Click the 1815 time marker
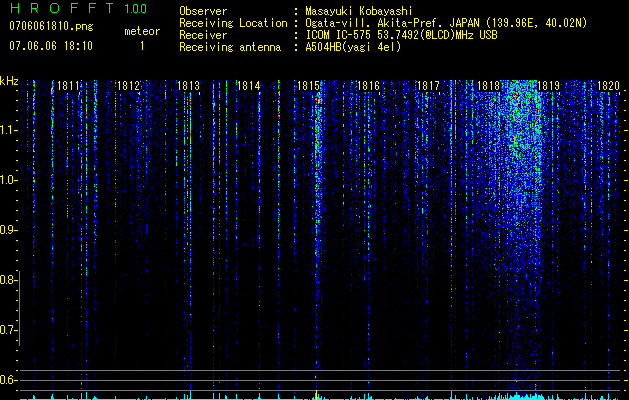 pyautogui.click(x=308, y=85)
